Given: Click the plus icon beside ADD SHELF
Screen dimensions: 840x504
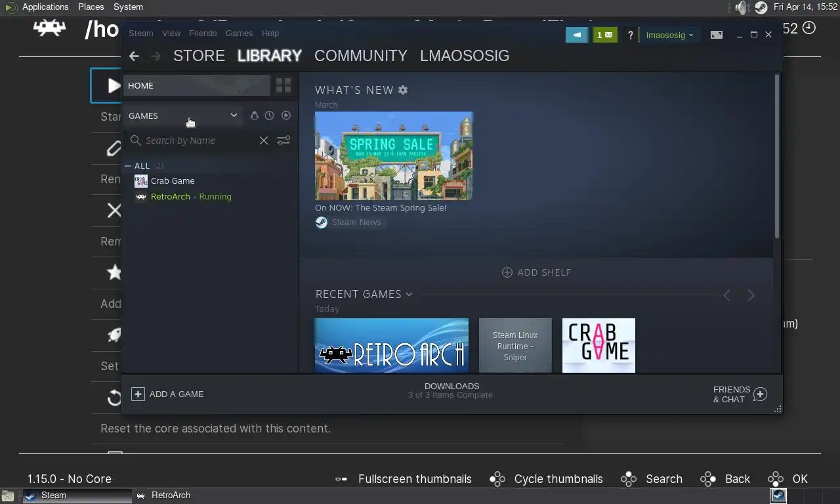Looking at the screenshot, I should [x=507, y=272].
